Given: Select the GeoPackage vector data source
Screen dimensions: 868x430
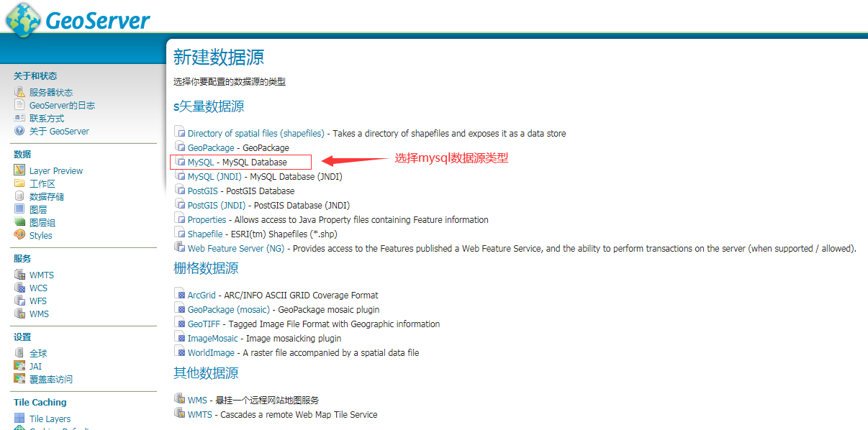Looking at the screenshot, I should (x=211, y=147).
